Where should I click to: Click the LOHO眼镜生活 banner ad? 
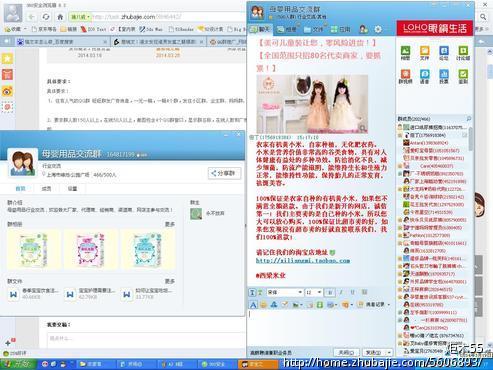coord(435,28)
